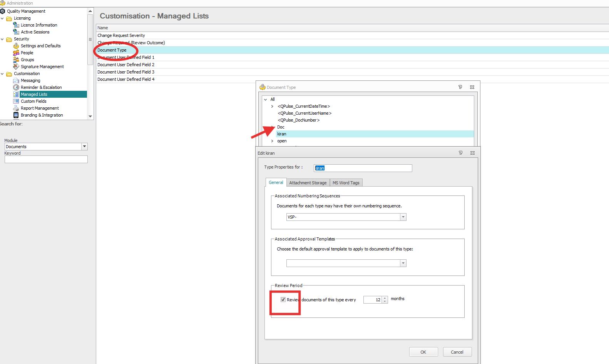Select <QPulse_DocNumber> in the tree

click(x=298, y=120)
